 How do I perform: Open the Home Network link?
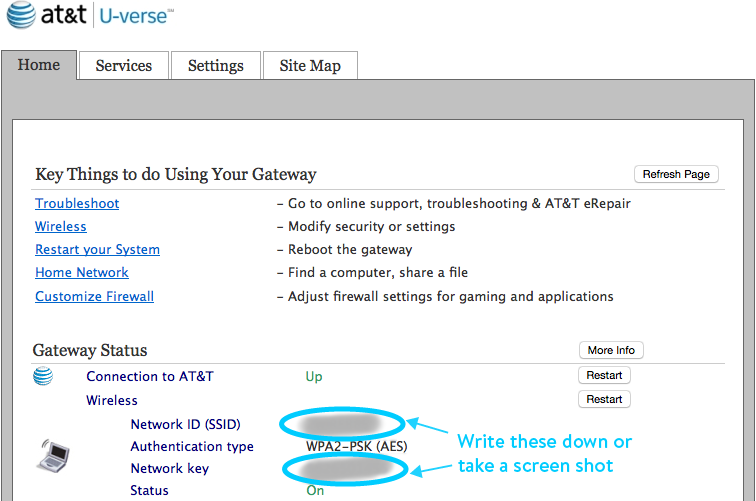click(x=82, y=273)
